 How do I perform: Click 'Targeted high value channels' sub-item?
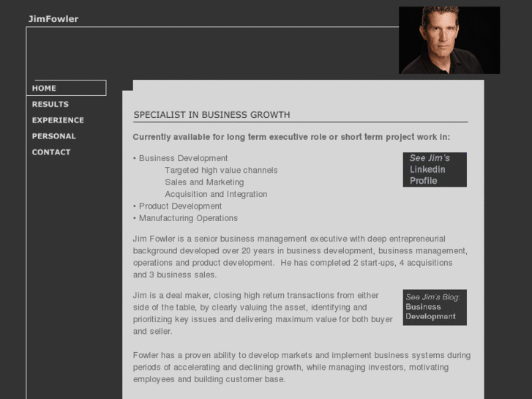[221, 171]
